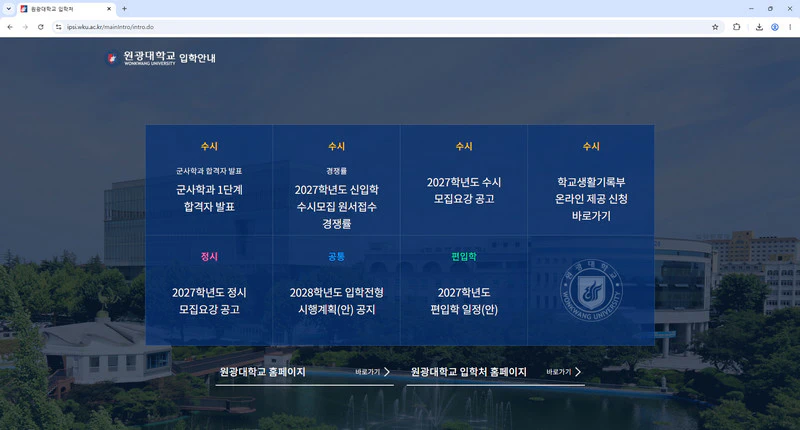Click the 원광대학교 입학안내 logo
800x430 pixels.
coord(161,58)
